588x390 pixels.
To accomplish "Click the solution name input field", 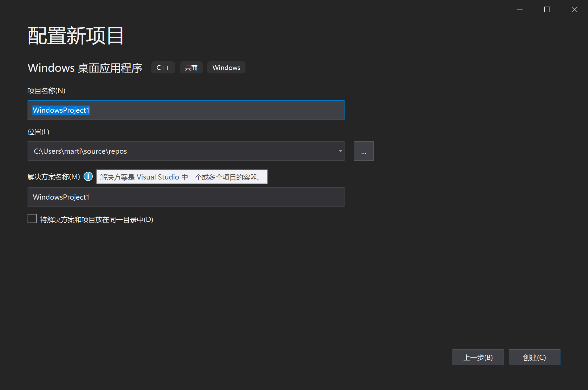I will (x=186, y=197).
